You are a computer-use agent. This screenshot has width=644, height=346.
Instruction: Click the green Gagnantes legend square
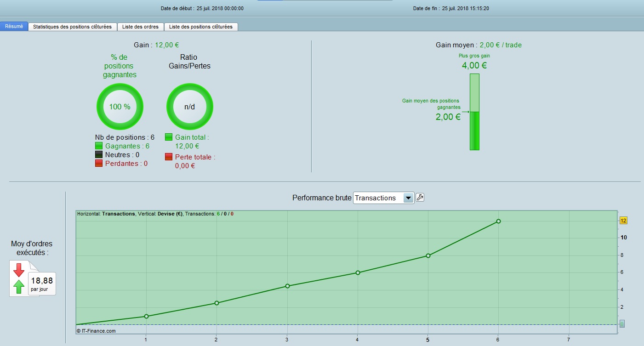coord(99,146)
